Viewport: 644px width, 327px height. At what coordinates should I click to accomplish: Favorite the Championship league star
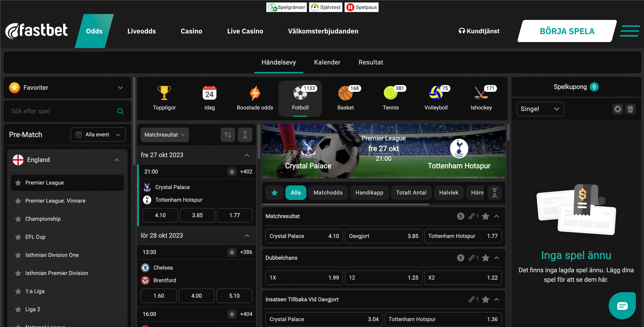(x=18, y=219)
